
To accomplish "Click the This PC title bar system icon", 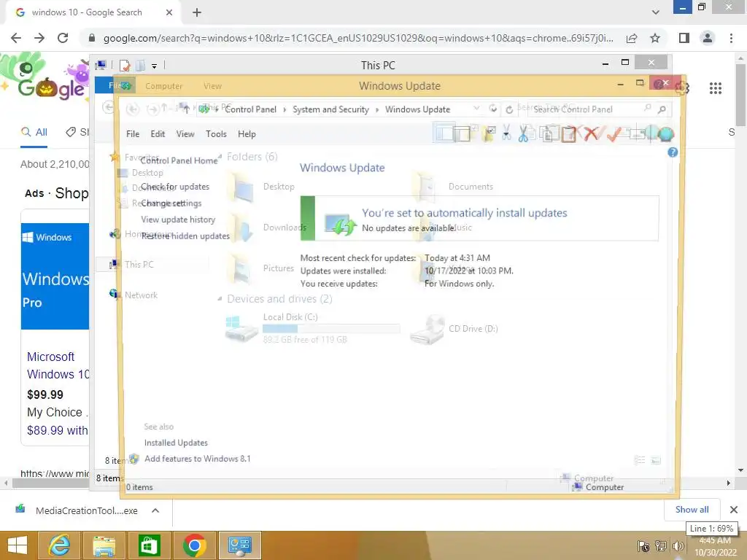I will [x=101, y=65].
